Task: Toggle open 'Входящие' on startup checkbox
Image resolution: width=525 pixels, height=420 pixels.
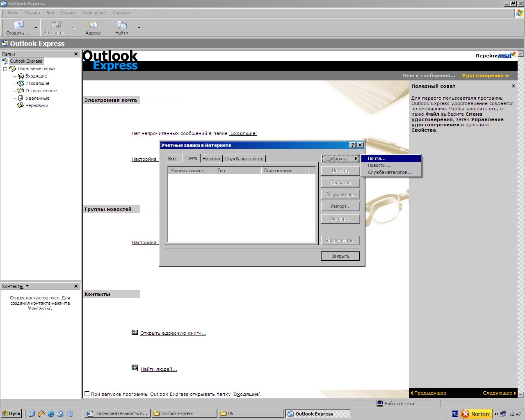Action: 87,394
